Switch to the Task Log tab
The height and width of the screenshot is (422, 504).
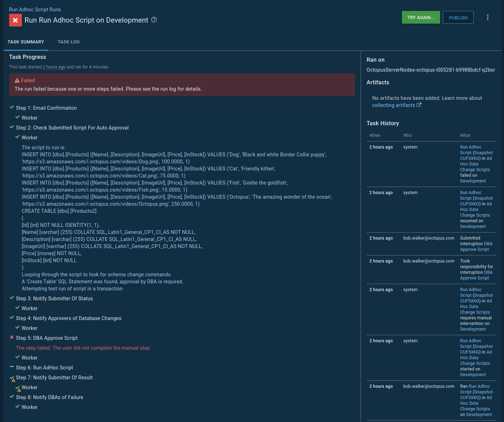pyautogui.click(x=69, y=42)
